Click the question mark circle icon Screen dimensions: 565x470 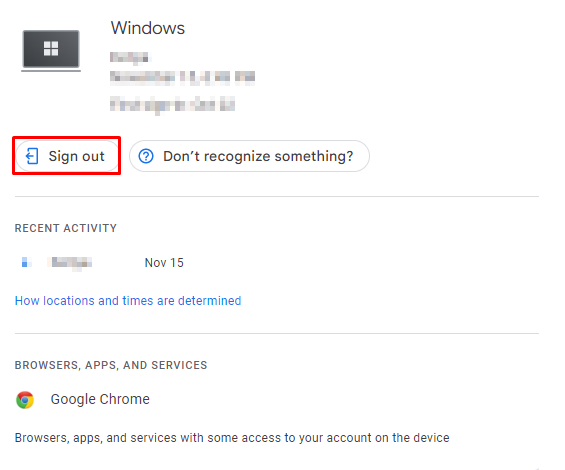point(146,156)
